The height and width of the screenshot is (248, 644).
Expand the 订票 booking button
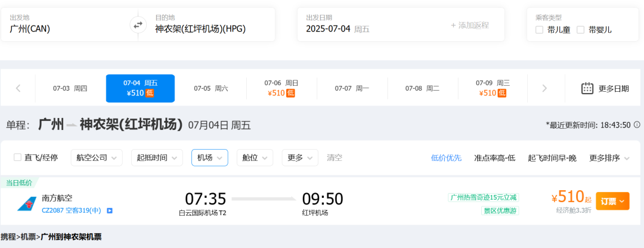[612, 201]
